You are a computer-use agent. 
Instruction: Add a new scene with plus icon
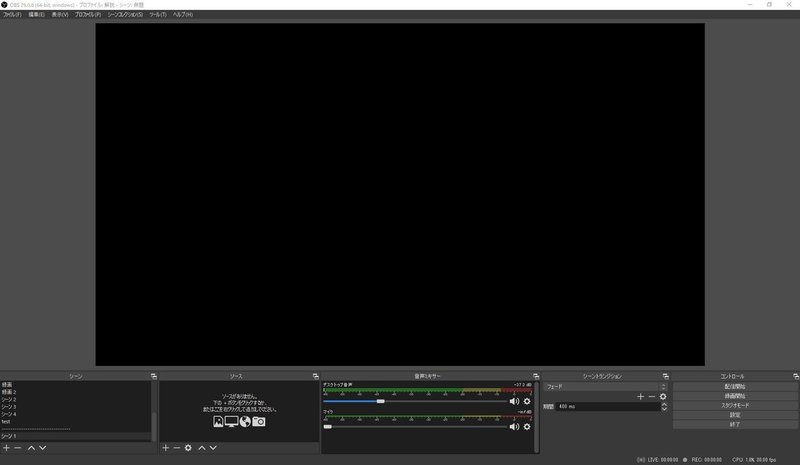(6, 448)
